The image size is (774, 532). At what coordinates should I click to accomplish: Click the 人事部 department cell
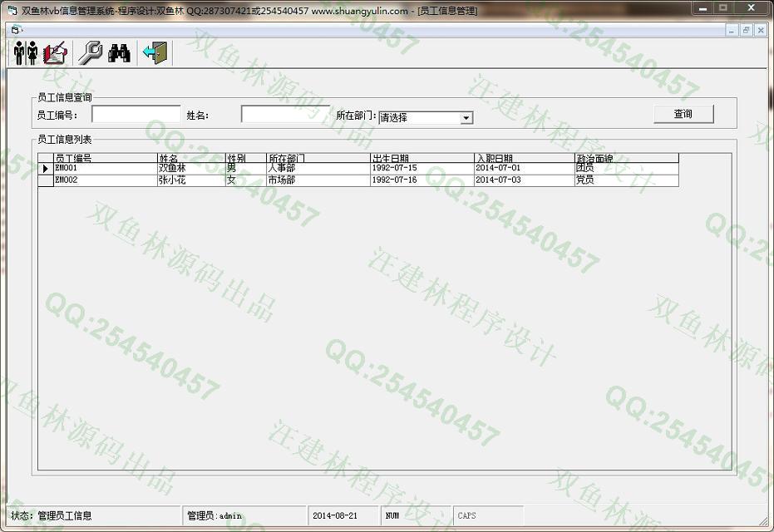pyautogui.click(x=317, y=169)
